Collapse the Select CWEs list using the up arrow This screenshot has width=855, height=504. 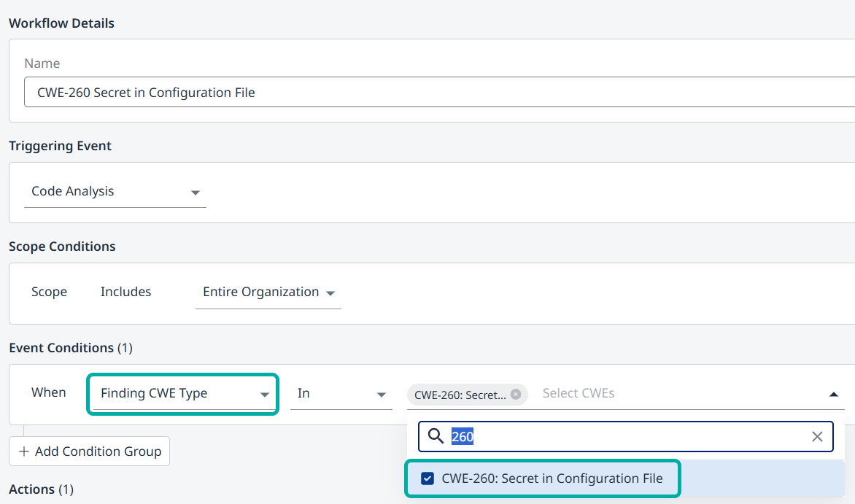[833, 394]
